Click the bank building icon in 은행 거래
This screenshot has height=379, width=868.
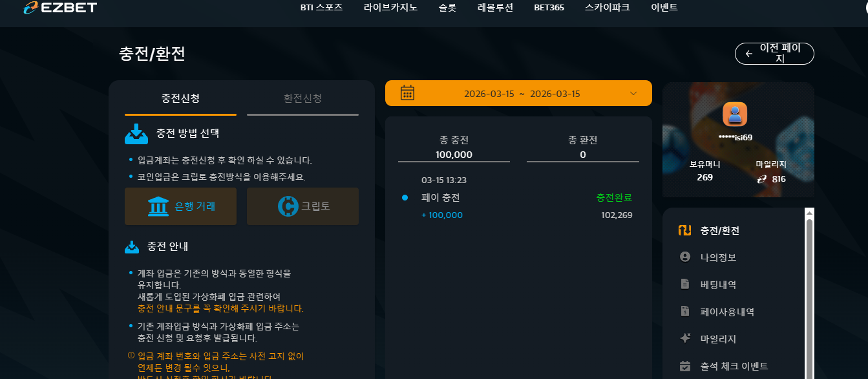tap(158, 206)
